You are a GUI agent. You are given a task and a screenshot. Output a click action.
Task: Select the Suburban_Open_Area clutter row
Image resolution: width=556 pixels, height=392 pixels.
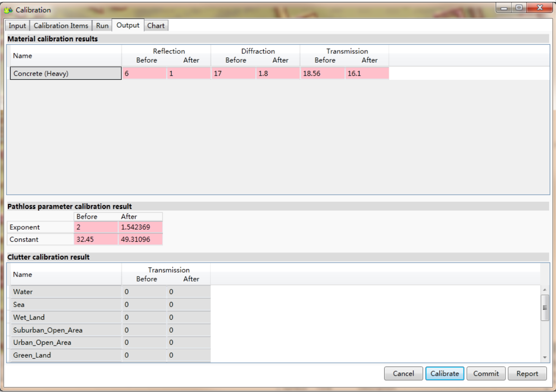[65, 330]
